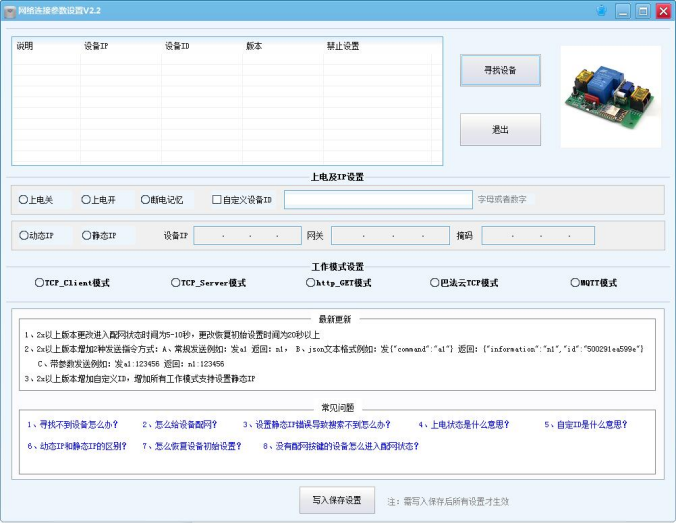
Task: Maximize the window
Action: (x=643, y=11)
